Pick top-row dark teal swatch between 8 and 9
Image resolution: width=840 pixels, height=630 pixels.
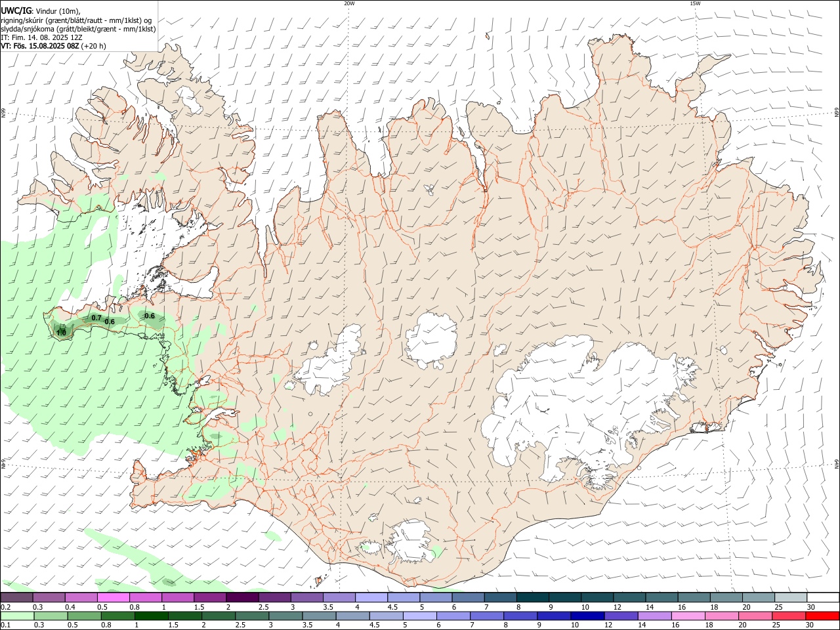pyautogui.click(x=533, y=598)
